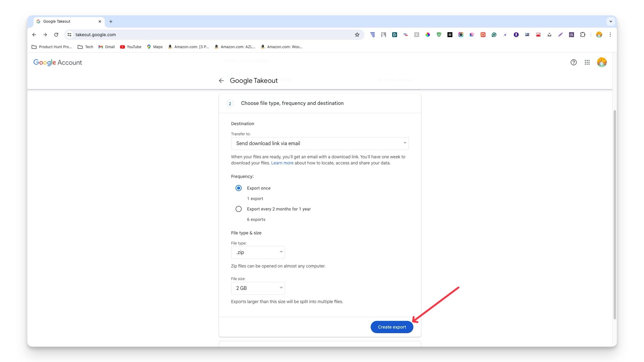
Task: Open the purple download arrow extension
Action: pos(516,35)
